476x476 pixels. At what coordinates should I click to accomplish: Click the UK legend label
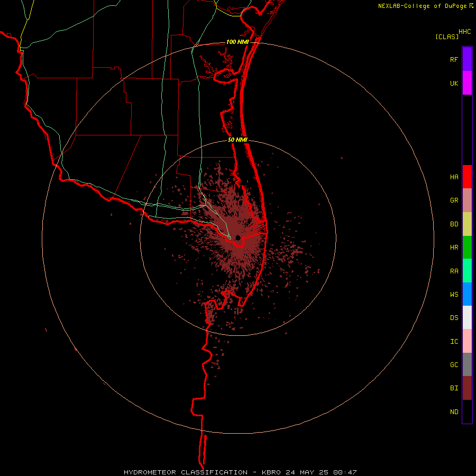[454, 83]
